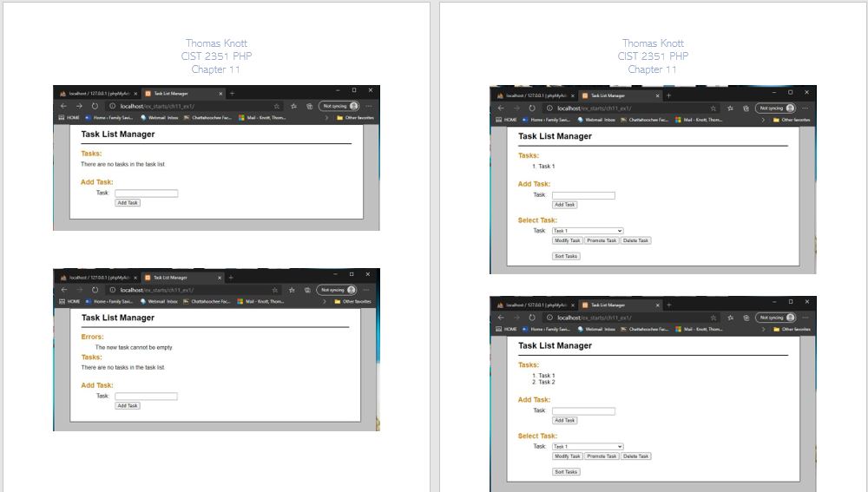Click Add Task in the two-task screenshot

click(565, 421)
